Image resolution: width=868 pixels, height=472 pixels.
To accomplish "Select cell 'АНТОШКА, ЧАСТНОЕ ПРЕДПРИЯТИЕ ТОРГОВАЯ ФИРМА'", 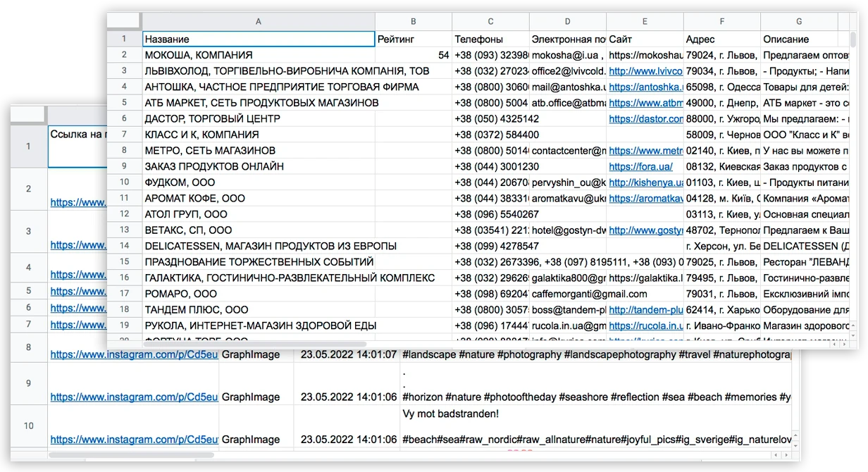I will pyautogui.click(x=258, y=87).
